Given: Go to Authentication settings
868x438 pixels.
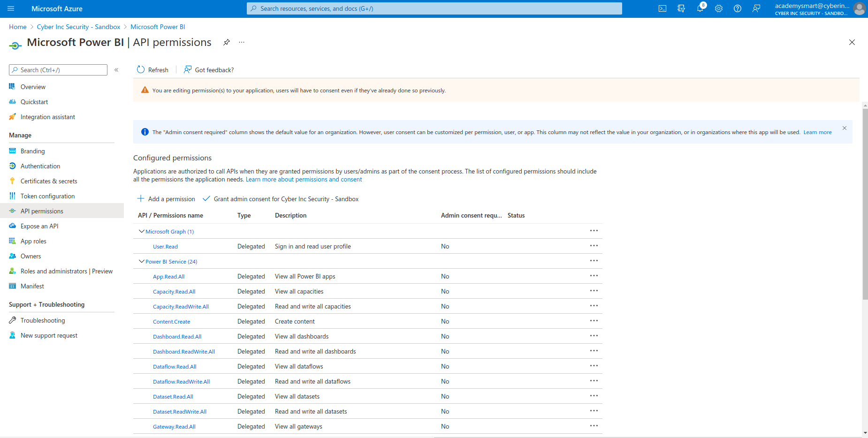Looking at the screenshot, I should coord(40,166).
